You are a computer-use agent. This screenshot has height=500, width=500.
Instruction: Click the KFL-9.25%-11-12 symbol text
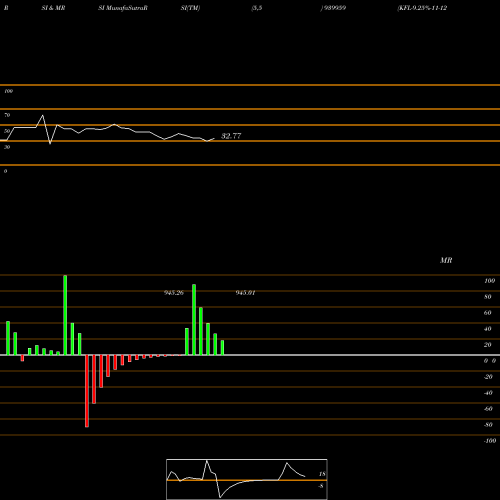click(x=422, y=8)
